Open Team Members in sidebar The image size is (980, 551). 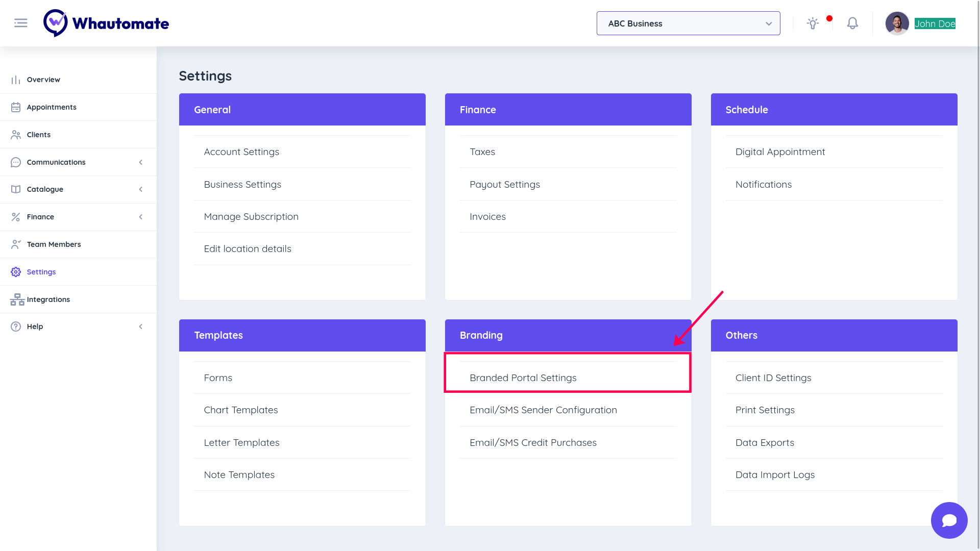(54, 244)
